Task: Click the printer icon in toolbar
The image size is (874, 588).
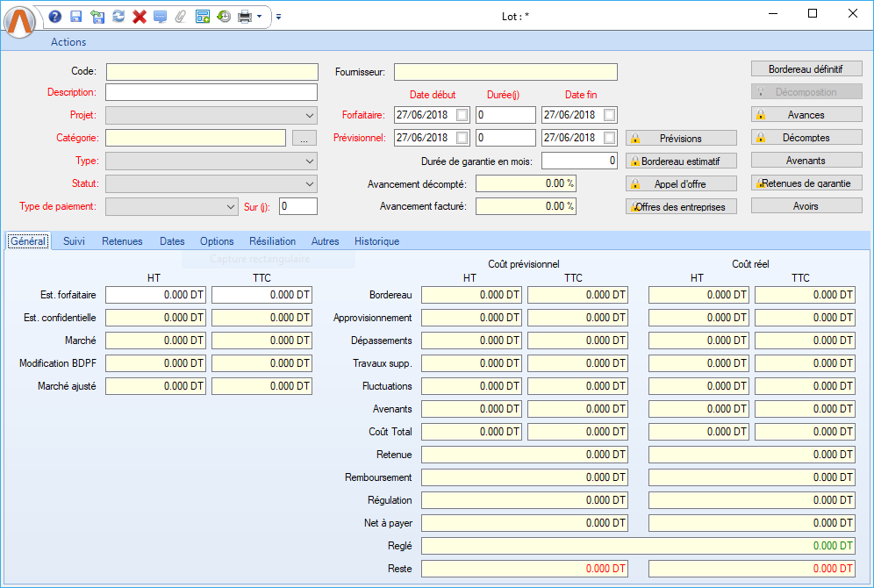Action: point(246,17)
